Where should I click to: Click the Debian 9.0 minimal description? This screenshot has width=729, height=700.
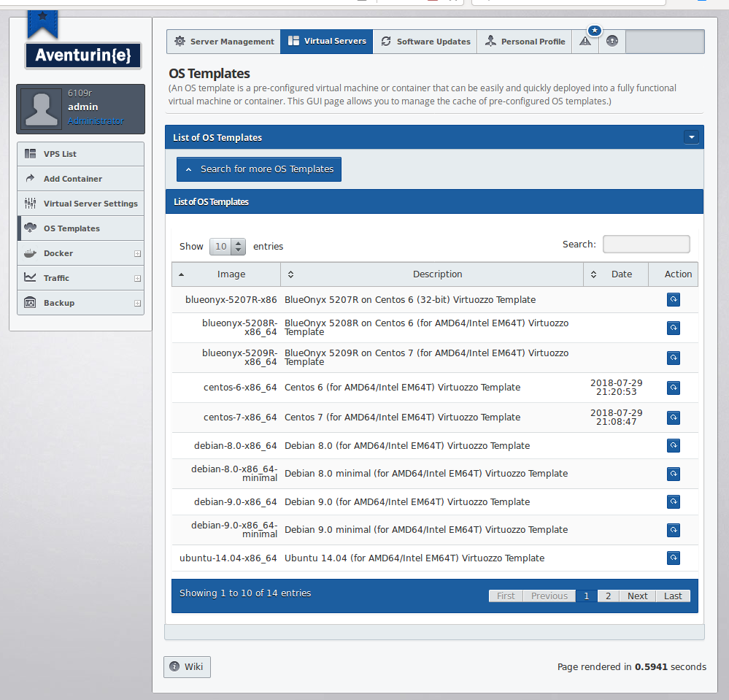coord(426,530)
